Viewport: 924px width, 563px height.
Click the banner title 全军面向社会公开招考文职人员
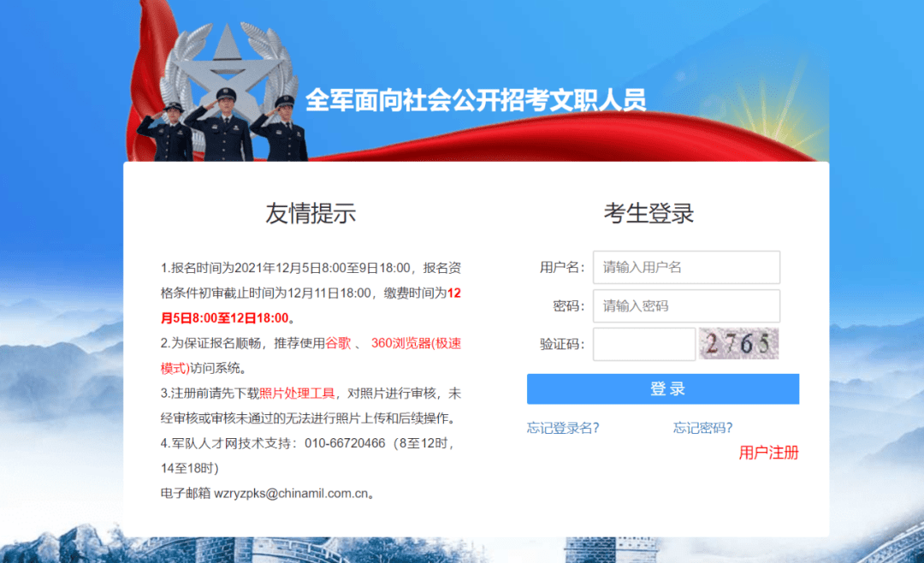(476, 99)
